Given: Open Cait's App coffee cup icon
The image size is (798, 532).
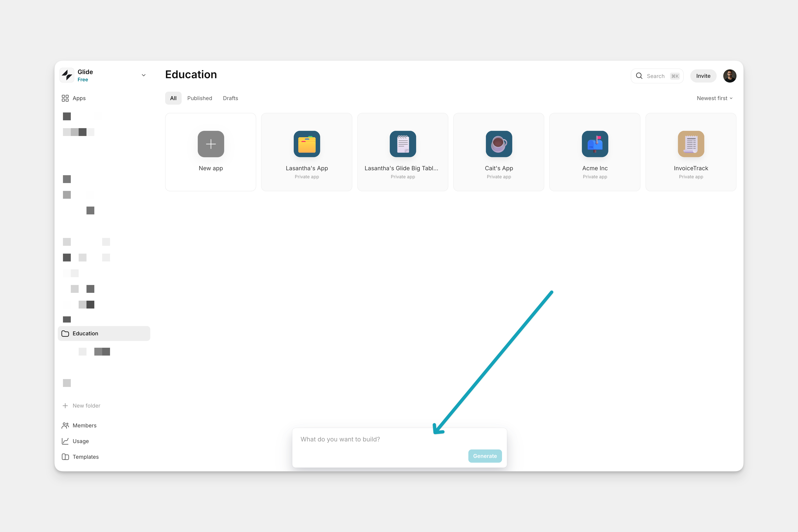Looking at the screenshot, I should [499, 144].
